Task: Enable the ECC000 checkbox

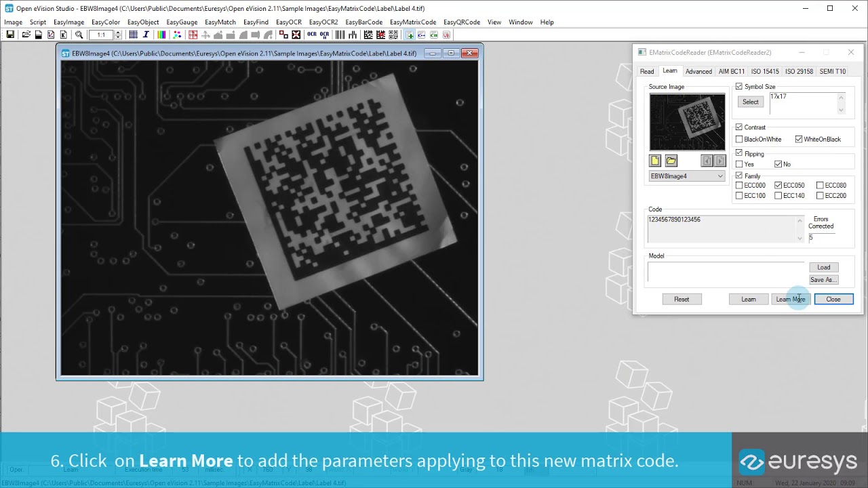Action: click(x=739, y=185)
